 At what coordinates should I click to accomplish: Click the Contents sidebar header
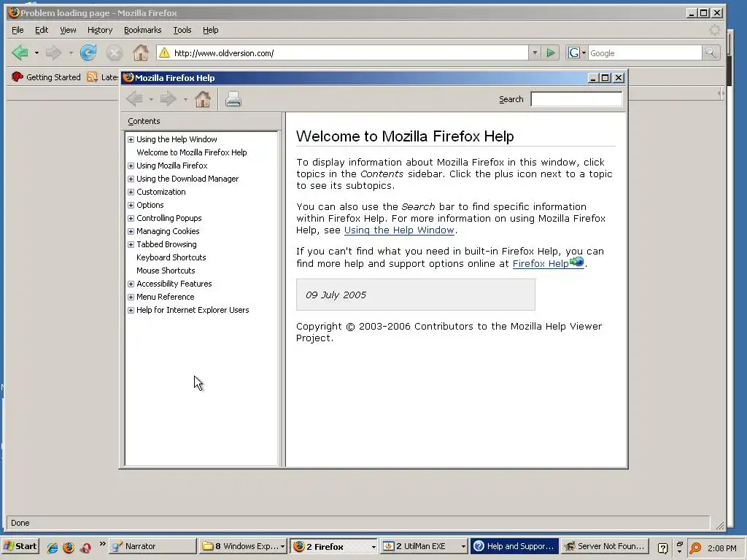point(201,122)
